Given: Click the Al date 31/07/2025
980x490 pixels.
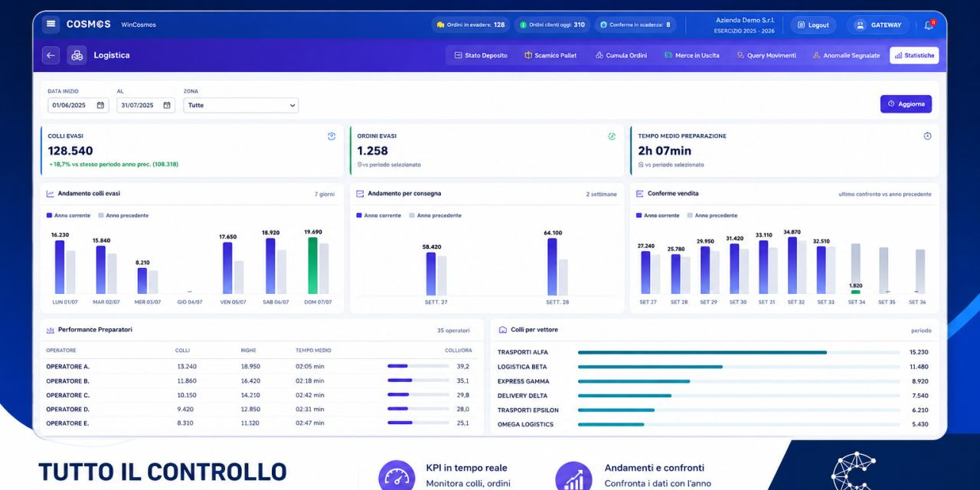Looking at the screenshot, I should point(137,106).
